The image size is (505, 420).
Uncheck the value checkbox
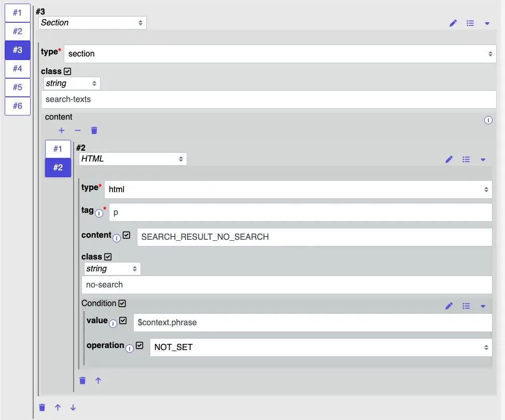pyautogui.click(x=123, y=321)
